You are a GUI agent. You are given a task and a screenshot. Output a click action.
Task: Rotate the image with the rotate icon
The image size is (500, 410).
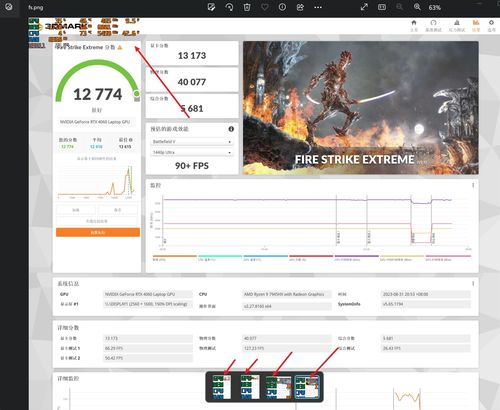(x=229, y=7)
